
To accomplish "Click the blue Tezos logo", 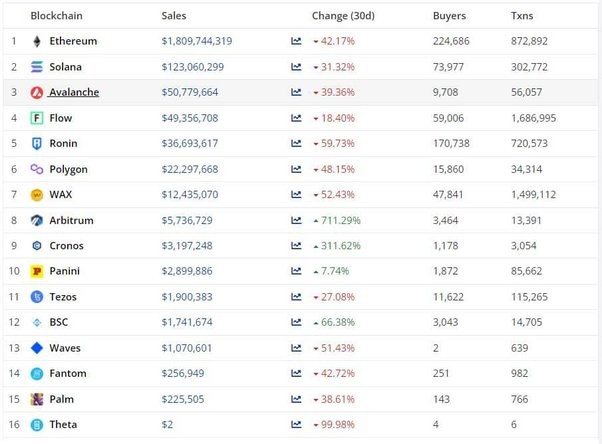I will coord(37,297).
